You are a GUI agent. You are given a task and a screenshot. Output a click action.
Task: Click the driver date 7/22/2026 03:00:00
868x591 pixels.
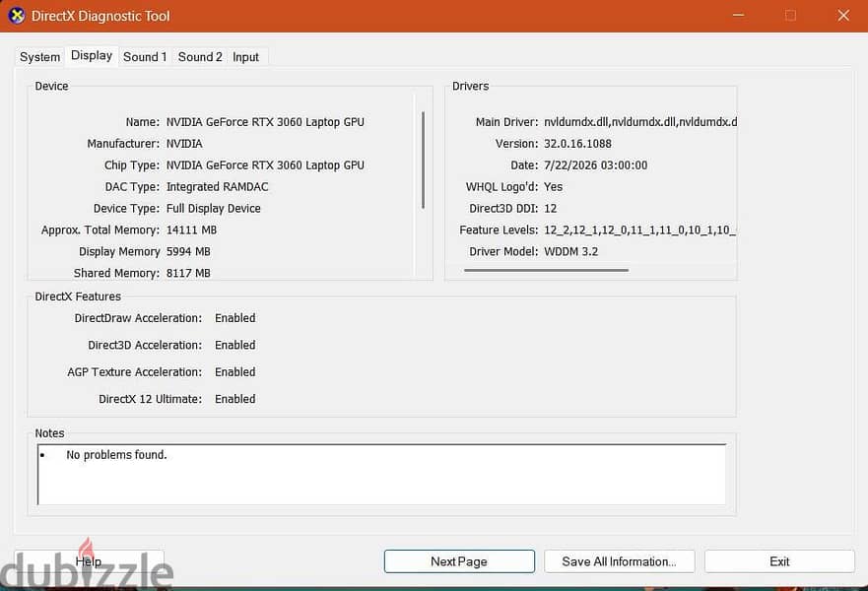[x=595, y=164]
